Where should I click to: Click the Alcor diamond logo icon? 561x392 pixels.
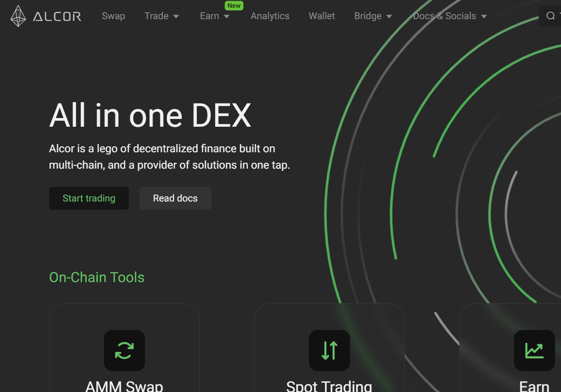(18, 16)
